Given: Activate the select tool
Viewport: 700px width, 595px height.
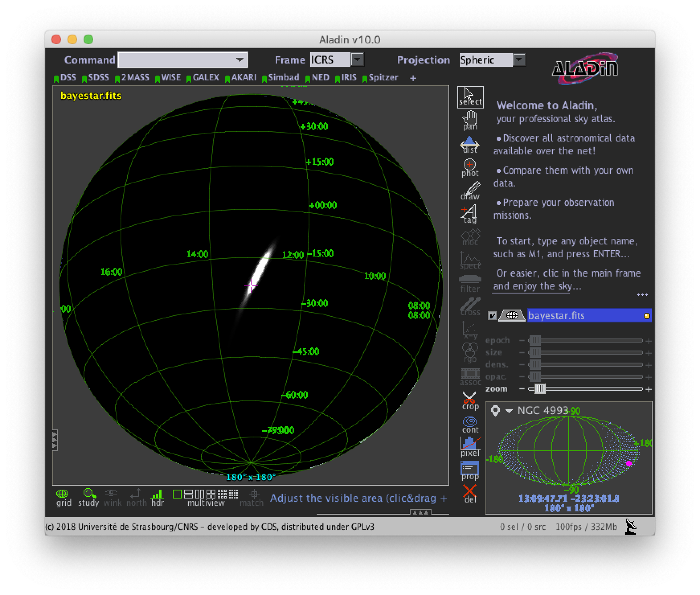Looking at the screenshot, I should 470,97.
